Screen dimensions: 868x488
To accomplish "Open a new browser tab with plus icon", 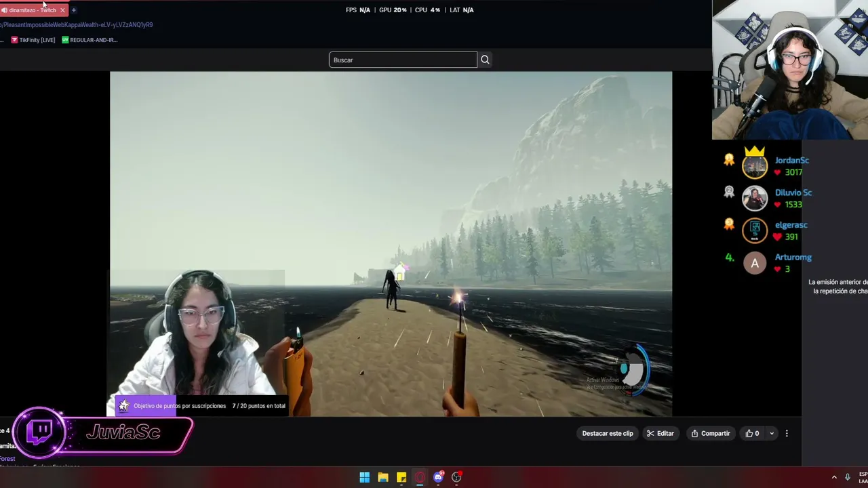I will click(x=74, y=10).
